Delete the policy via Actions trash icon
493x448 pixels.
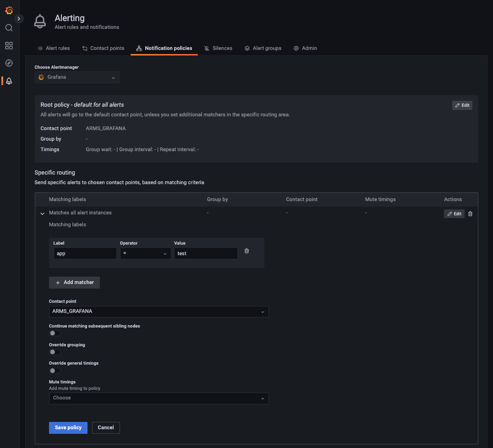470,214
